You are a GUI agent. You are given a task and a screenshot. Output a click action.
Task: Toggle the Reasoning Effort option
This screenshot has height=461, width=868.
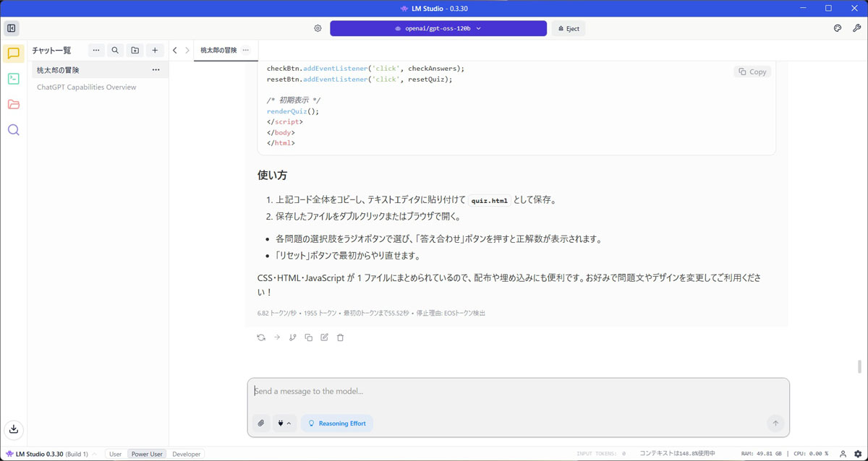point(336,423)
